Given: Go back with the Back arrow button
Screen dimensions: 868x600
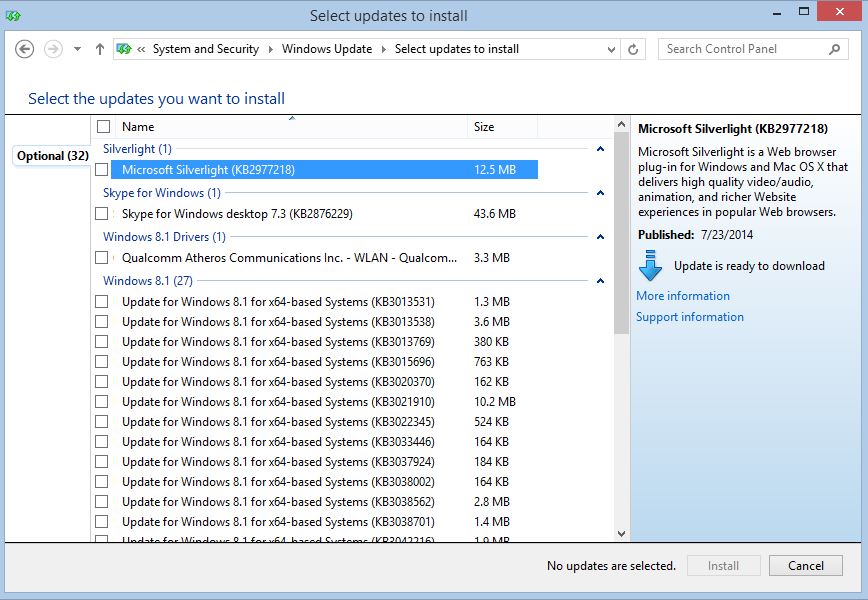Looking at the screenshot, I should [24, 49].
